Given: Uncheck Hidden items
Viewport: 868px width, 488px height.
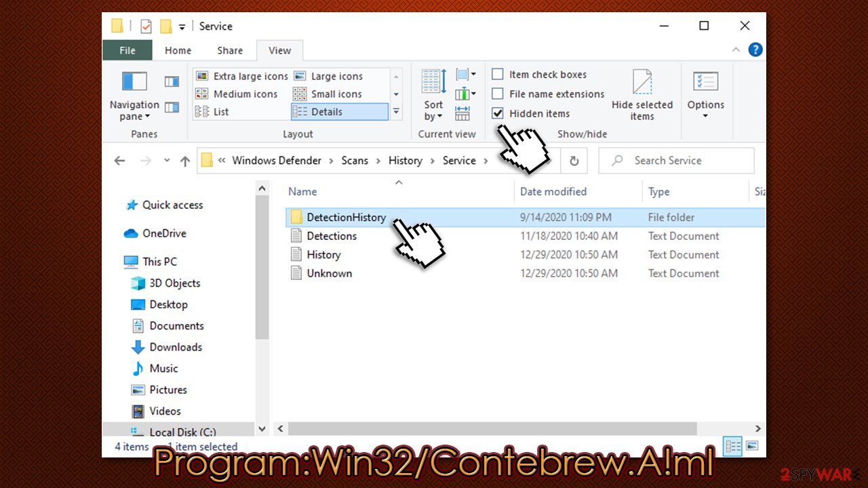Looking at the screenshot, I should click(498, 113).
